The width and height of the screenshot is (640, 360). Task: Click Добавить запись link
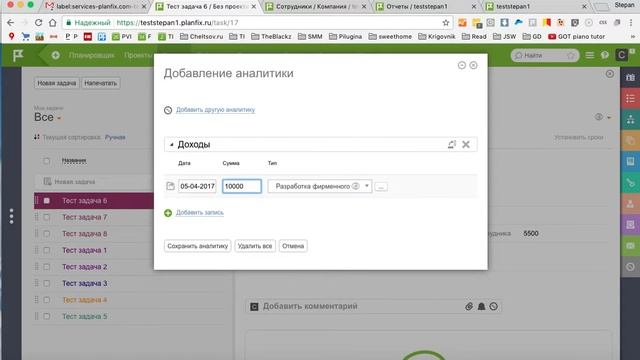point(200,213)
